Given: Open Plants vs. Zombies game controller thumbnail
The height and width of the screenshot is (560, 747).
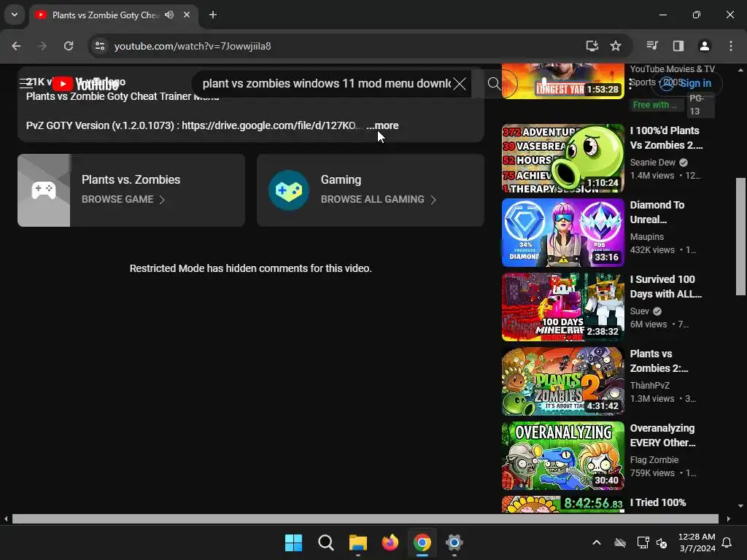Looking at the screenshot, I should 44,190.
